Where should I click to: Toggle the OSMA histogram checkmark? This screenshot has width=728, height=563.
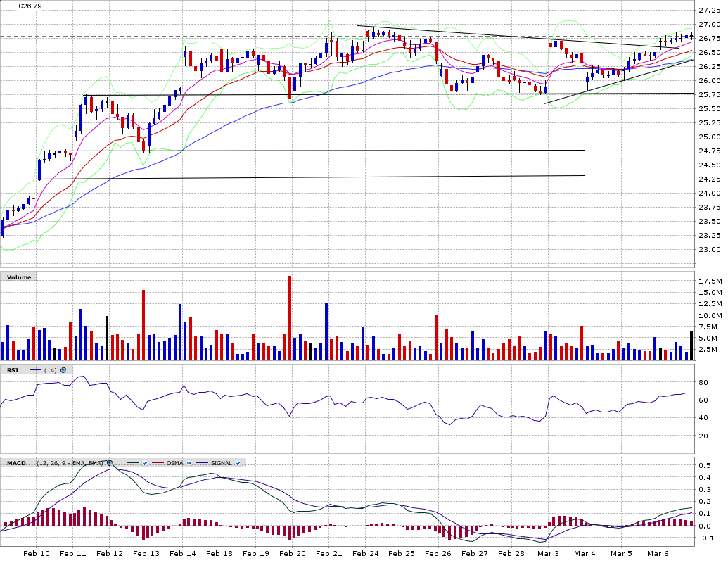[x=189, y=463]
